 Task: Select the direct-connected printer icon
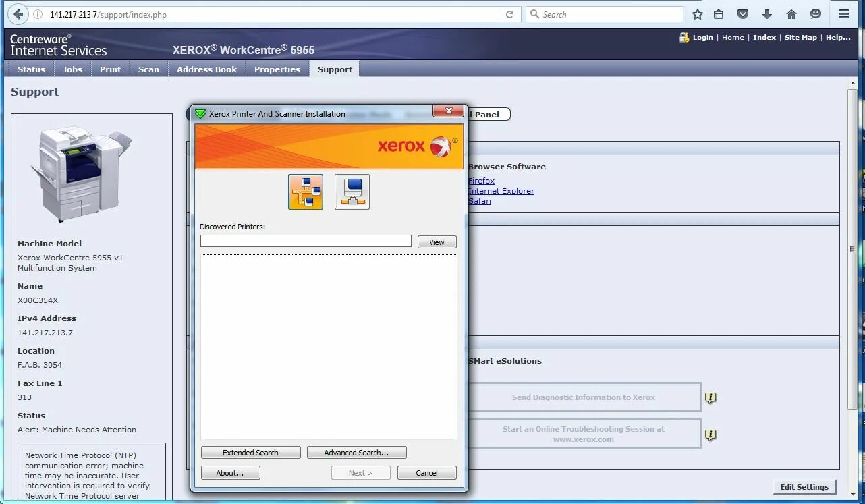pos(352,192)
